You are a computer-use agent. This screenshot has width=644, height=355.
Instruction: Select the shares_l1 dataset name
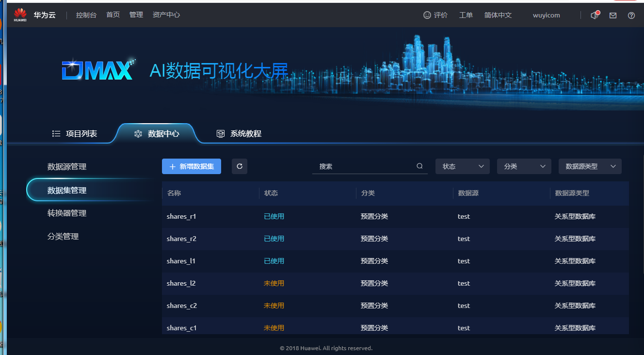click(181, 261)
